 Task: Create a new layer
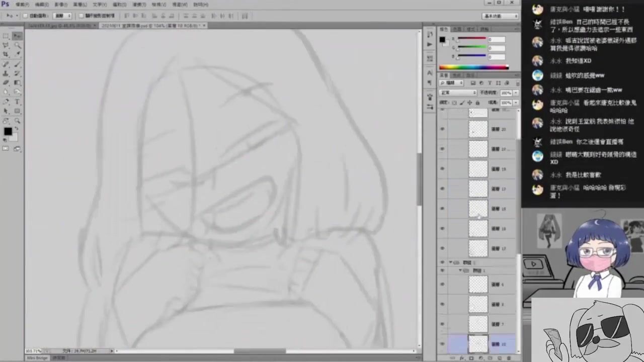(499, 358)
